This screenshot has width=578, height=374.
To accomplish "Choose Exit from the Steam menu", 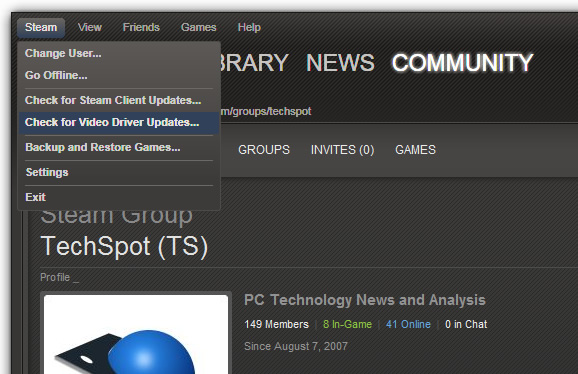I will 119,198.
